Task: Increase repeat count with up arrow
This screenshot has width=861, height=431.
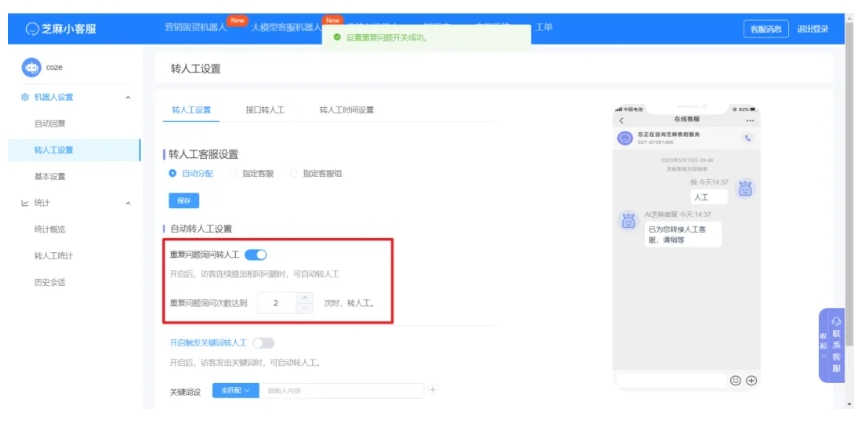Action: 305,298
